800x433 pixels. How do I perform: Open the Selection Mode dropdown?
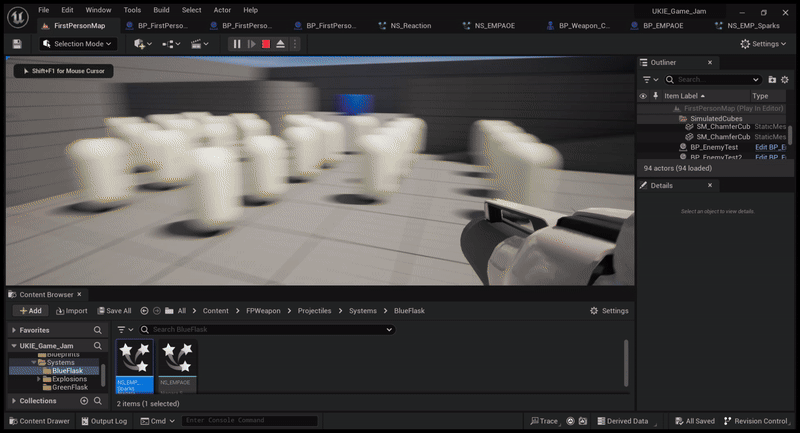[78, 44]
